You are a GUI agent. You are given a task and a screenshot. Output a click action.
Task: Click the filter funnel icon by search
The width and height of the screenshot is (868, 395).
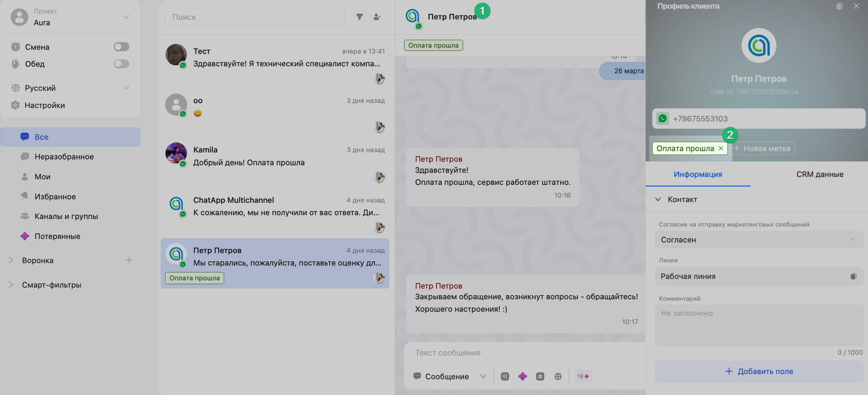(360, 17)
